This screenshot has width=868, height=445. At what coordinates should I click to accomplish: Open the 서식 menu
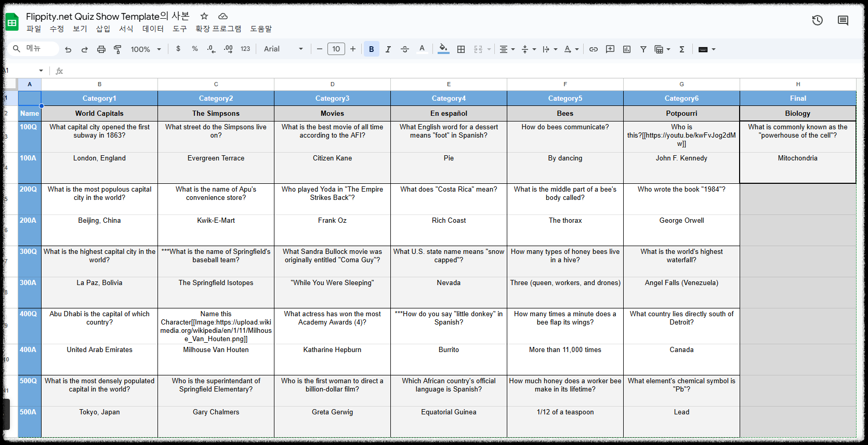pos(126,29)
